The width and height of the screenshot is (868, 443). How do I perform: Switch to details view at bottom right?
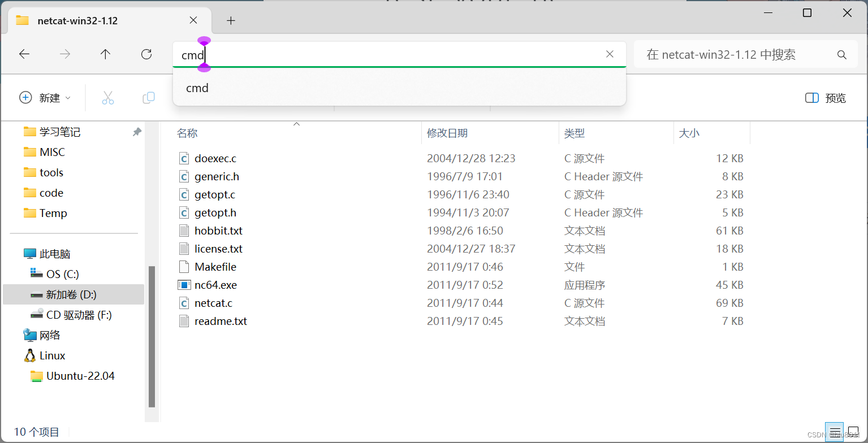pyautogui.click(x=835, y=431)
